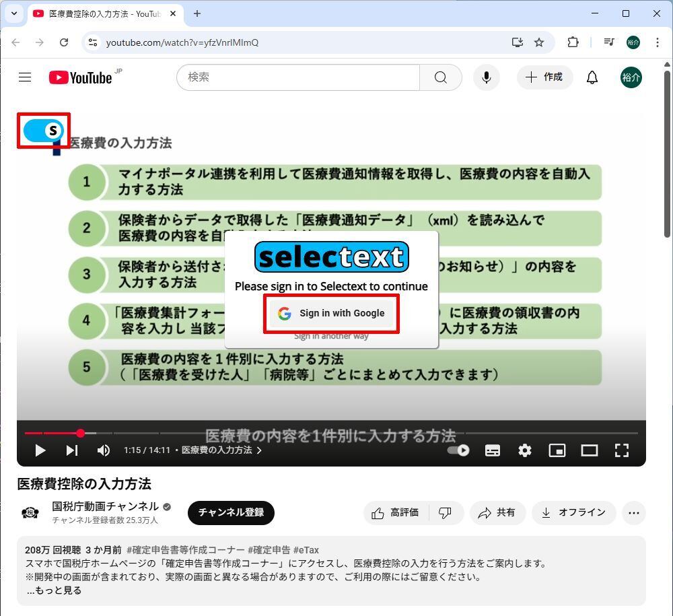Open the Chrome extensions puzzle icon
Screen dimensions: 673x616
pos(573,42)
